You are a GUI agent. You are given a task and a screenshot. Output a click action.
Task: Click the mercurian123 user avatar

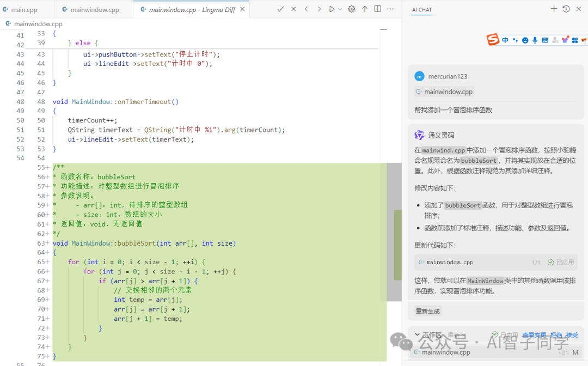tap(419, 76)
